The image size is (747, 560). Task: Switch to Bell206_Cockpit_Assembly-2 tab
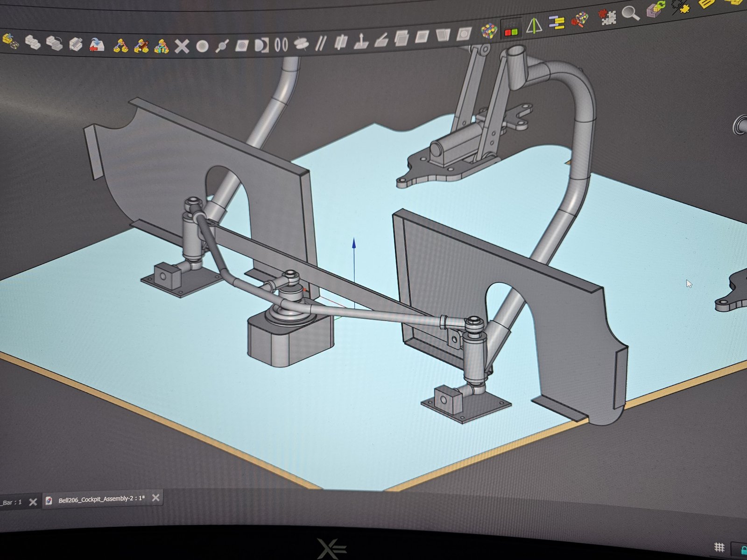(x=102, y=499)
